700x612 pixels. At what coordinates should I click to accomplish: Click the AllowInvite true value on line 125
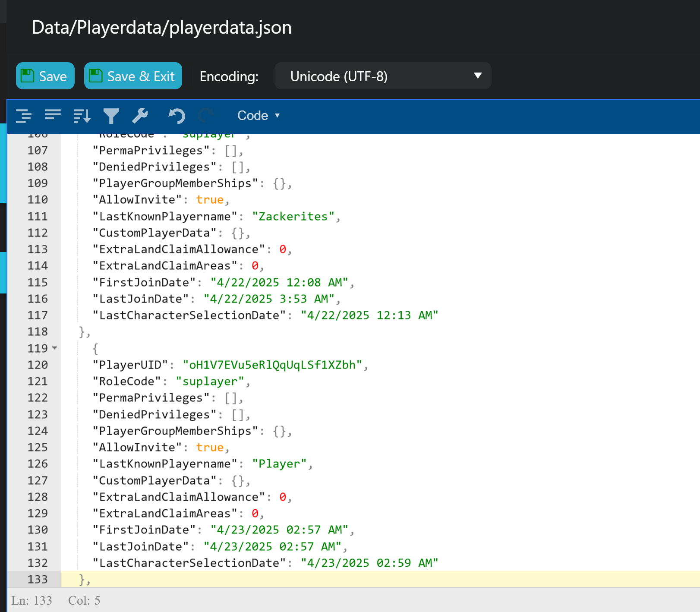point(210,448)
